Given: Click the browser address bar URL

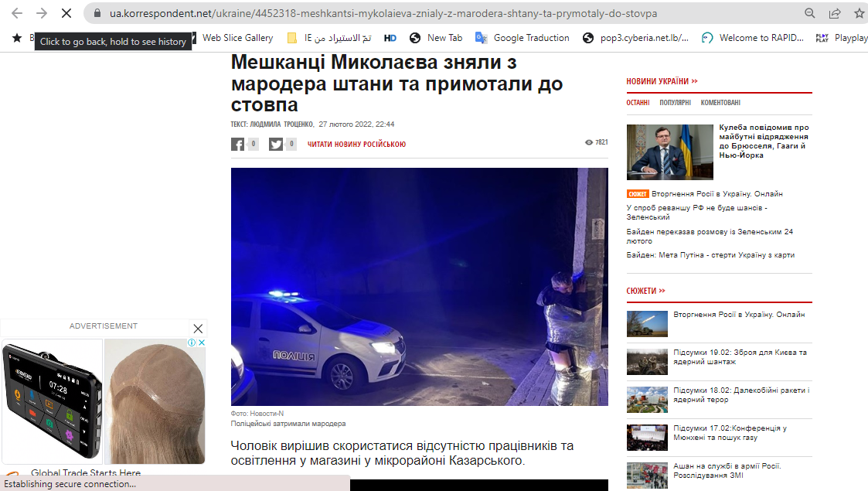Looking at the screenshot, I should 383,13.
